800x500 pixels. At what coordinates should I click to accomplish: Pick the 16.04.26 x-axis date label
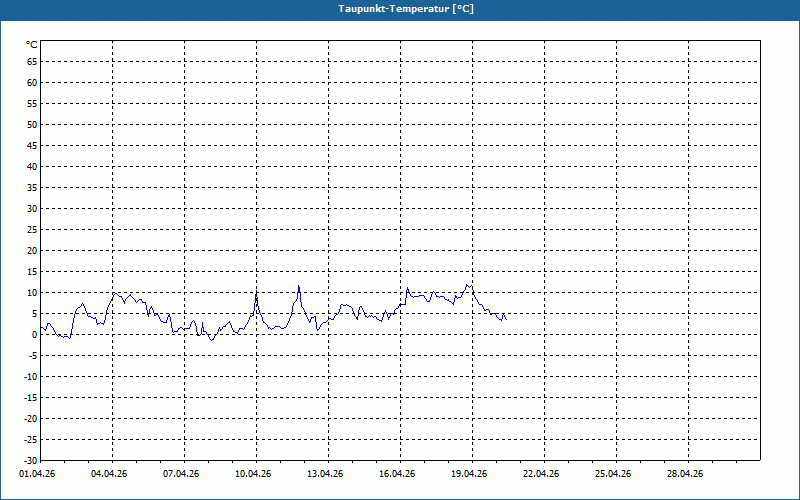click(x=397, y=474)
